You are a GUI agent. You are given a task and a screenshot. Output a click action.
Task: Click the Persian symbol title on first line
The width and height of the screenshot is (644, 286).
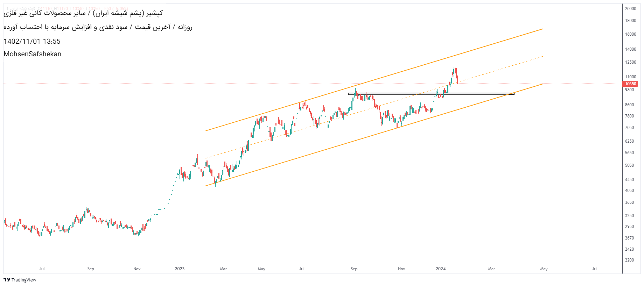tap(83, 13)
